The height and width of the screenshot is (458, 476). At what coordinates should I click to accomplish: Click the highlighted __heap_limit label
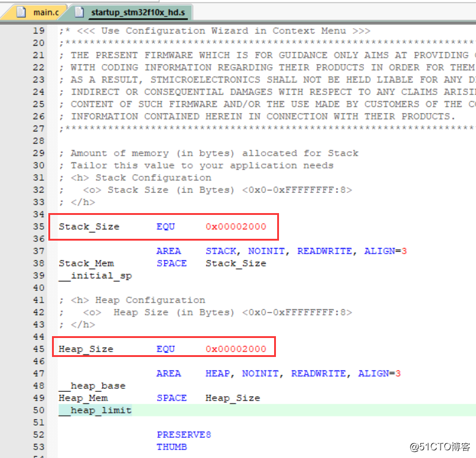(95, 410)
